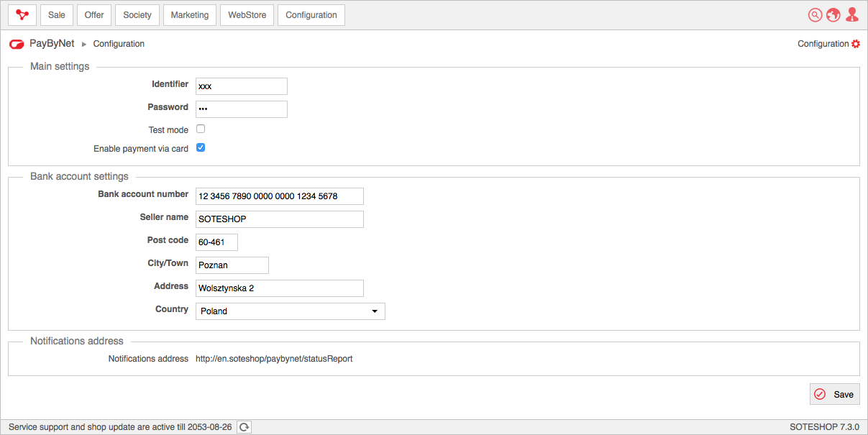Click the Main settings section heading
The height and width of the screenshot is (435, 868).
tap(60, 67)
